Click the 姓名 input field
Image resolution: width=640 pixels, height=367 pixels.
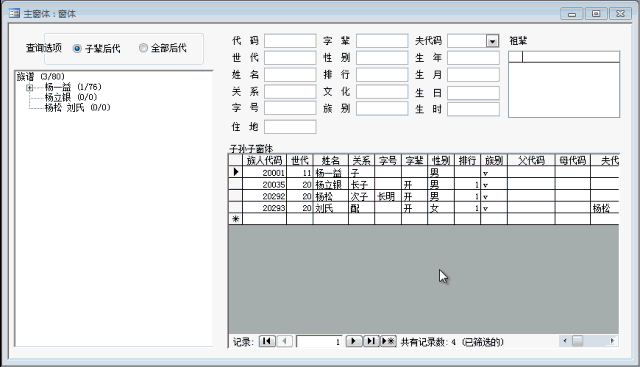pos(290,75)
